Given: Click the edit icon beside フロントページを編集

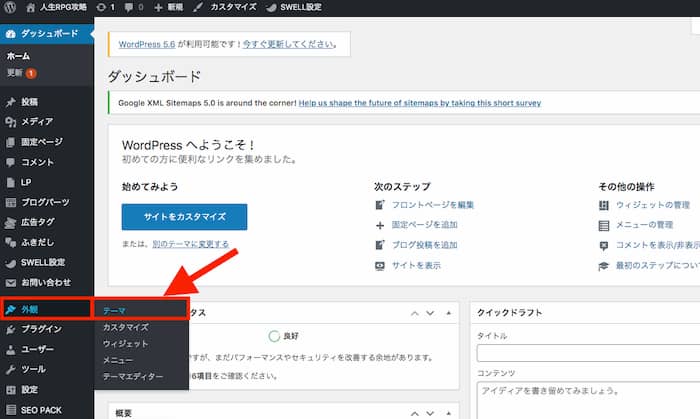Looking at the screenshot, I should pyautogui.click(x=380, y=205).
